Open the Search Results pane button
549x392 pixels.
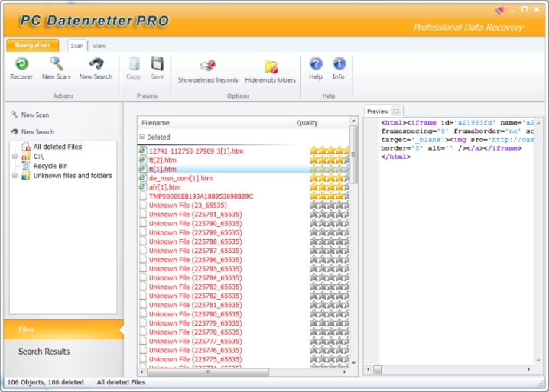[x=44, y=352]
